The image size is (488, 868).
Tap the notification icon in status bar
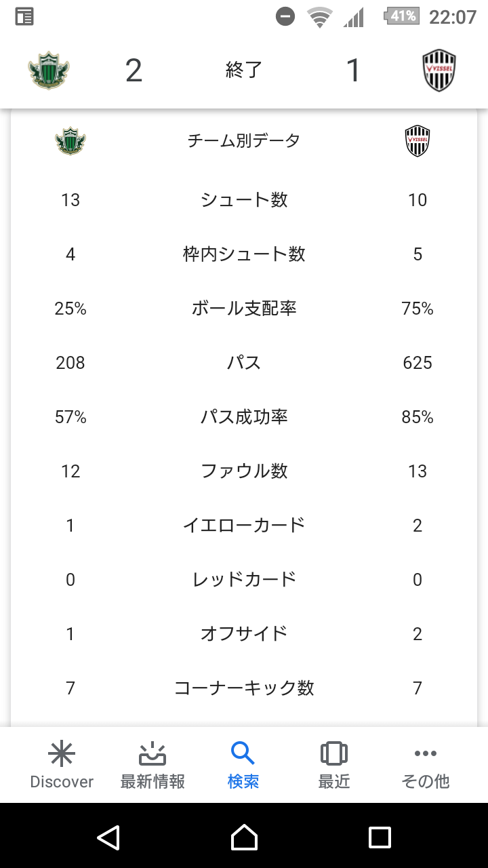24,17
